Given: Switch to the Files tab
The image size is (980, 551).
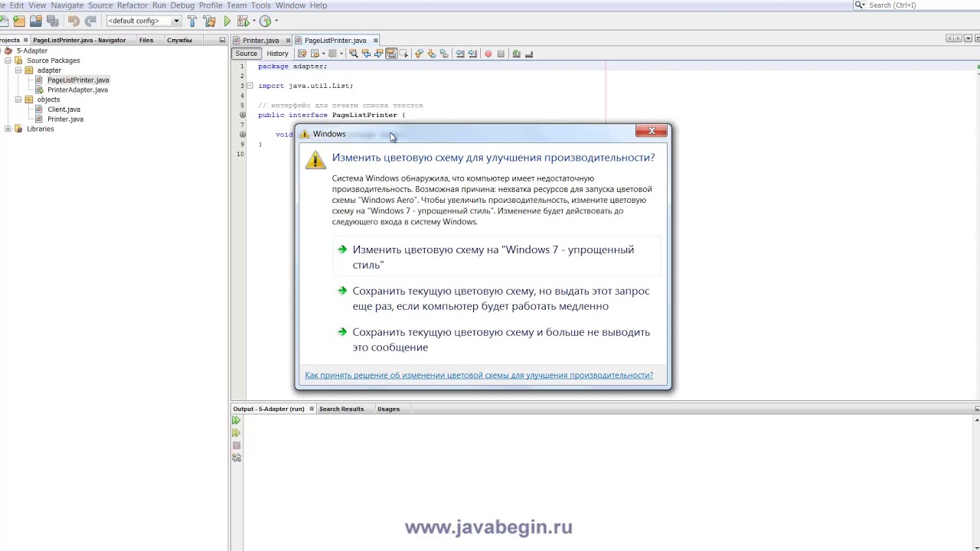Looking at the screenshot, I should tap(146, 40).
